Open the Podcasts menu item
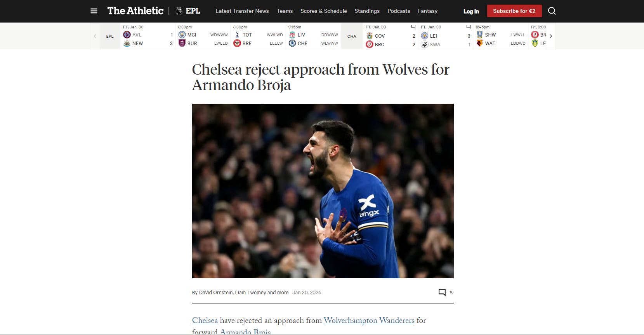 (399, 11)
